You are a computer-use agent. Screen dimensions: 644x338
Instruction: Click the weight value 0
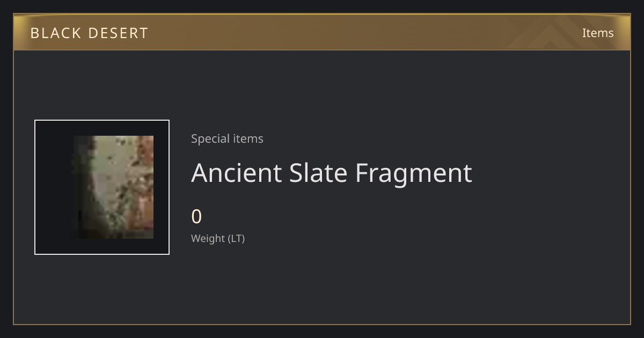point(196,217)
